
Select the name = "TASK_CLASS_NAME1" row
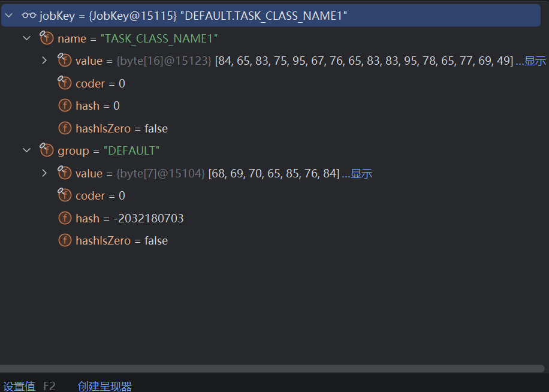(271, 38)
